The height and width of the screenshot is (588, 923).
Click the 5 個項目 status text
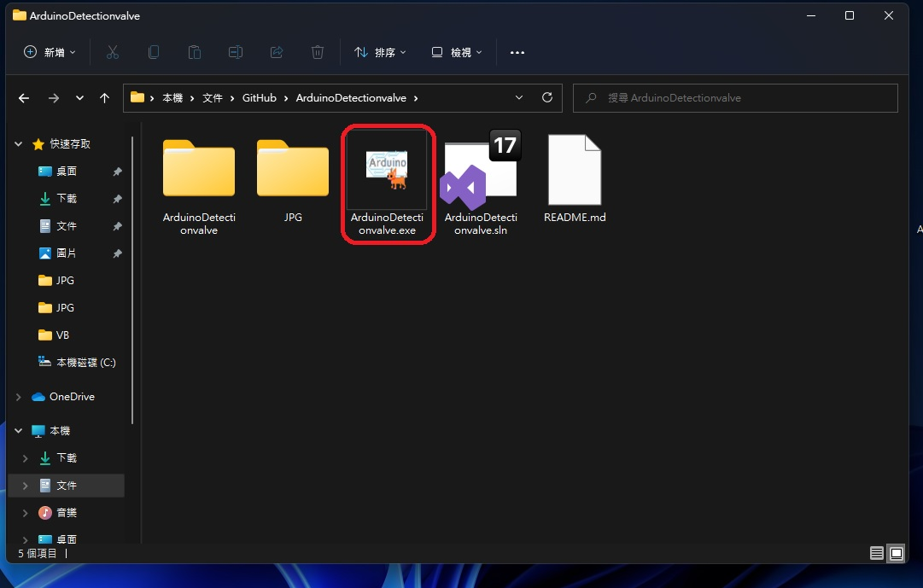37,553
